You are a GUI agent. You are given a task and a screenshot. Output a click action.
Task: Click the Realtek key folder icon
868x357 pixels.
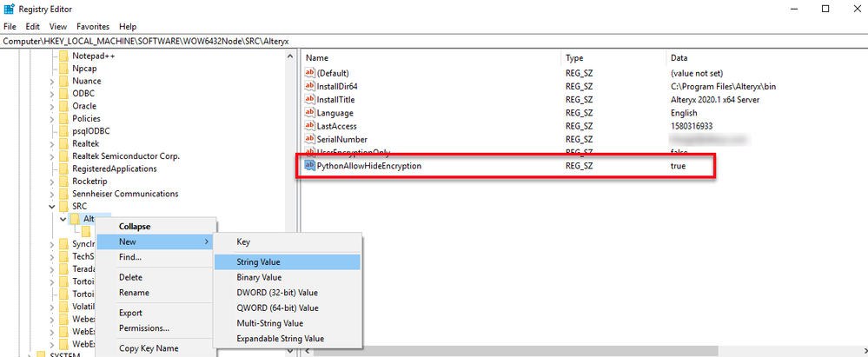pos(63,143)
